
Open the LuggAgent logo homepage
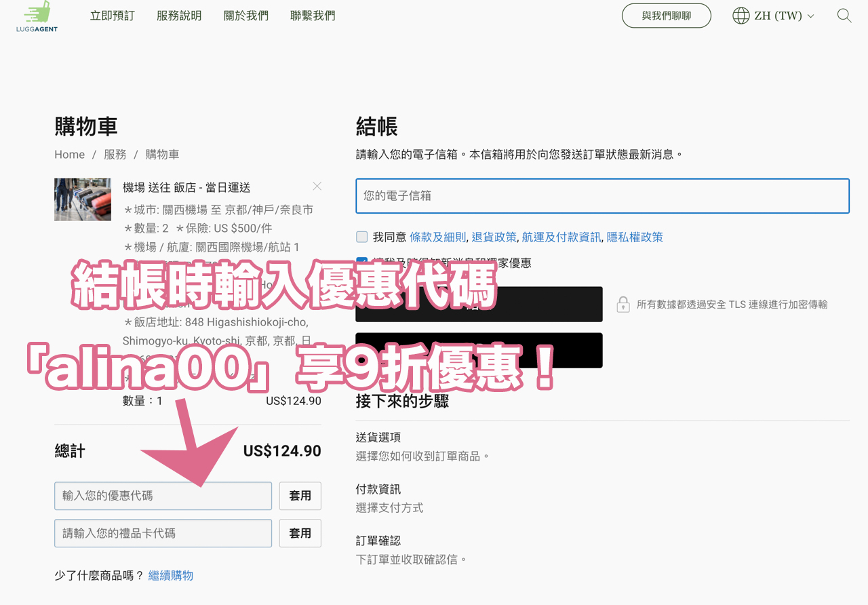tap(37, 17)
